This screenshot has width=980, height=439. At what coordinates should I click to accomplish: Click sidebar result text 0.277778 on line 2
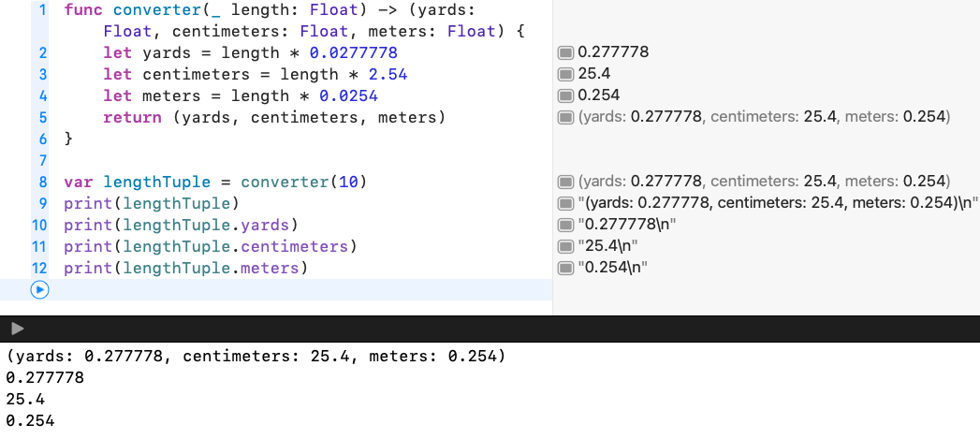pos(613,51)
